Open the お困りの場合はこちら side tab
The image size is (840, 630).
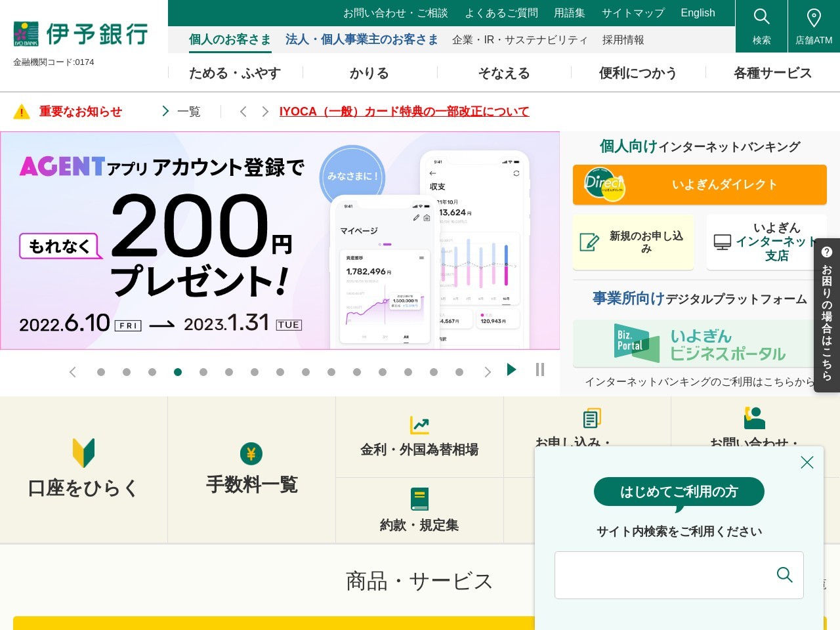827,315
